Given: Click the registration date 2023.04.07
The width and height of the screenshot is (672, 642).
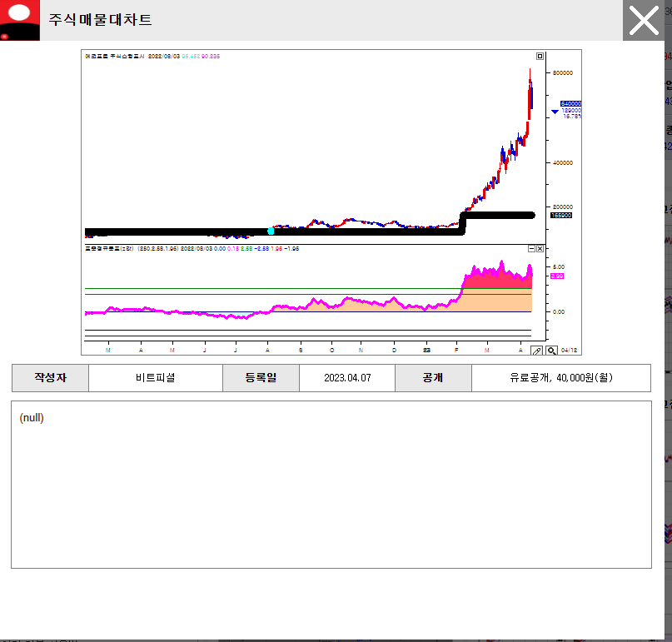Looking at the screenshot, I should [347, 377].
